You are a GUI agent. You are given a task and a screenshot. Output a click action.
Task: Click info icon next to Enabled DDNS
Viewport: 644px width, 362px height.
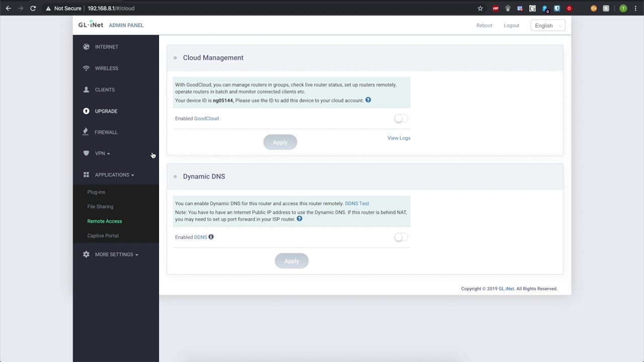point(211,237)
